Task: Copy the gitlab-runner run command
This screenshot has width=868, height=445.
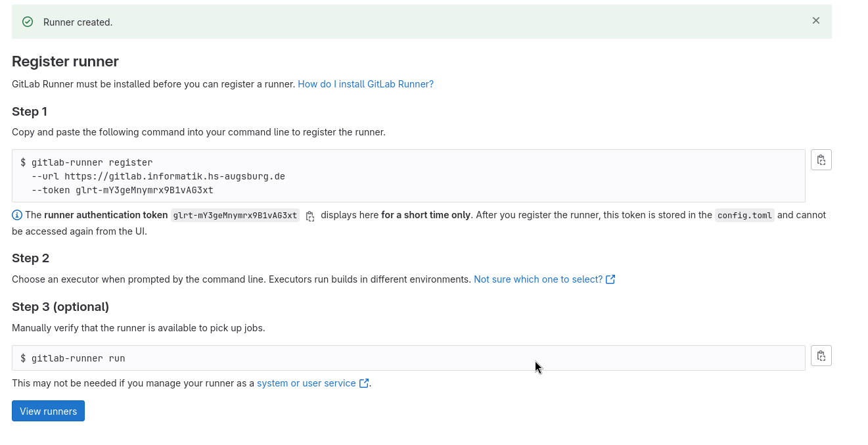Action: [821, 356]
